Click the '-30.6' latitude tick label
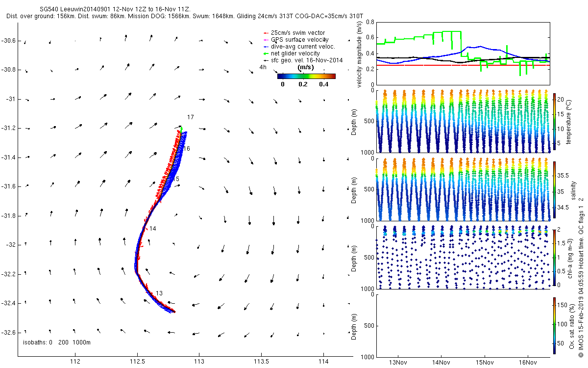 pos(9,40)
